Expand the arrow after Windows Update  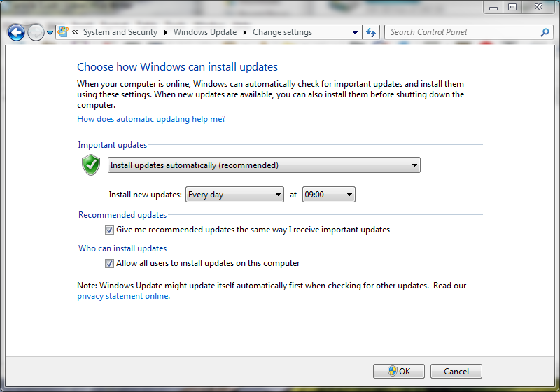click(x=245, y=32)
